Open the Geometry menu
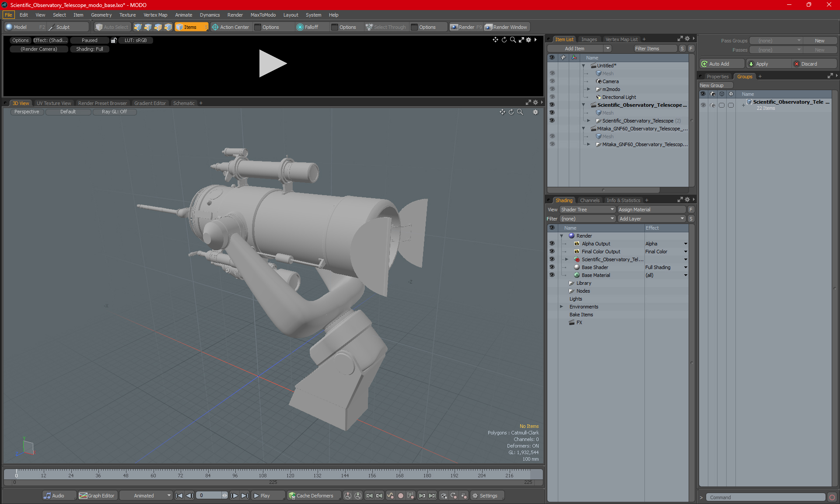 pyautogui.click(x=101, y=15)
